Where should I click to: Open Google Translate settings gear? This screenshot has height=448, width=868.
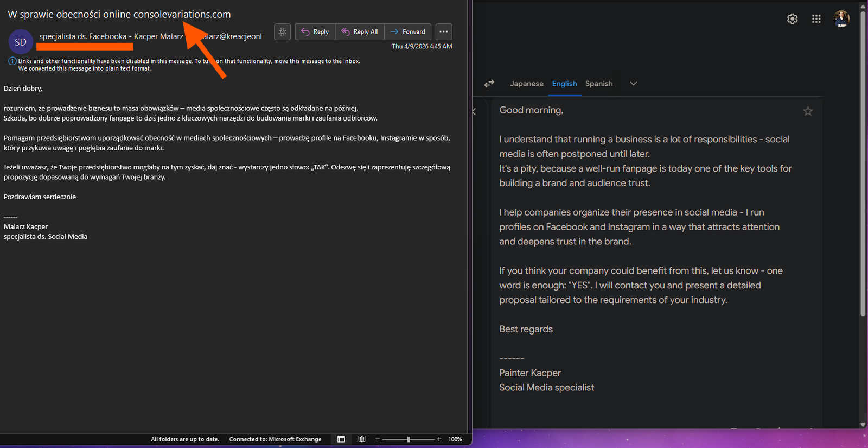(792, 19)
